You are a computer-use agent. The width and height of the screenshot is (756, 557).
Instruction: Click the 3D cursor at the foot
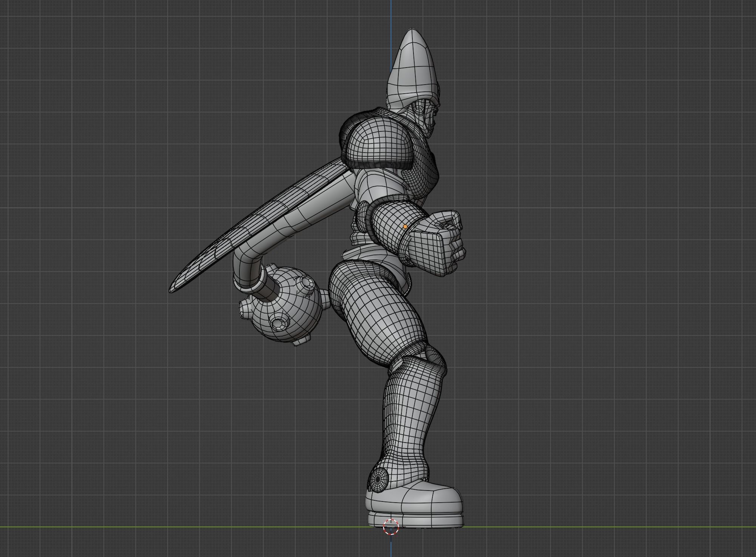click(391, 527)
